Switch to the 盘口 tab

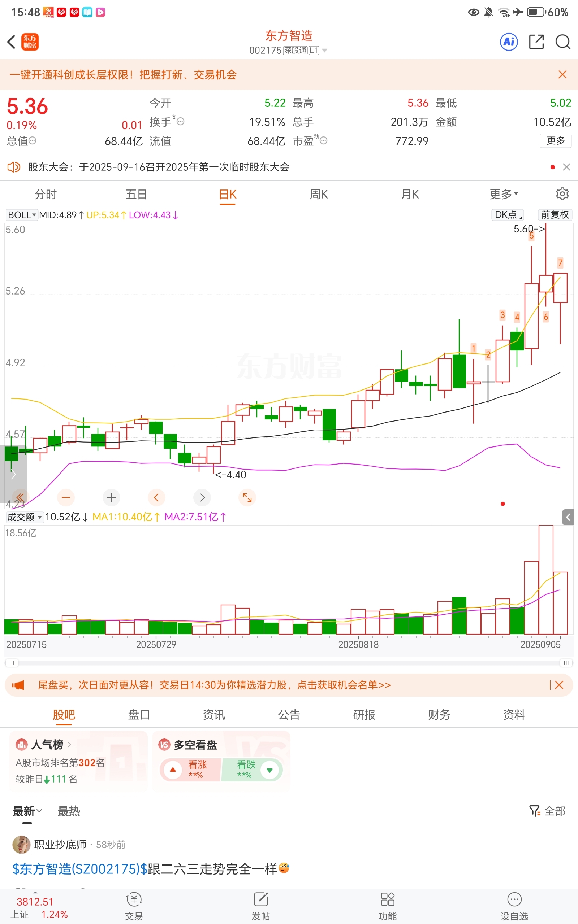139,715
